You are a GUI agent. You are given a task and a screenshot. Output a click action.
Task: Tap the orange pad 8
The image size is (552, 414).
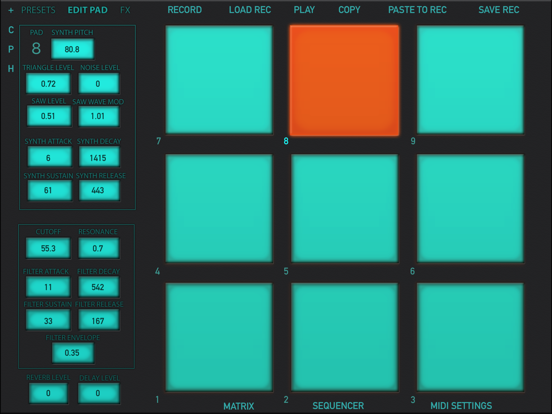coord(344,80)
